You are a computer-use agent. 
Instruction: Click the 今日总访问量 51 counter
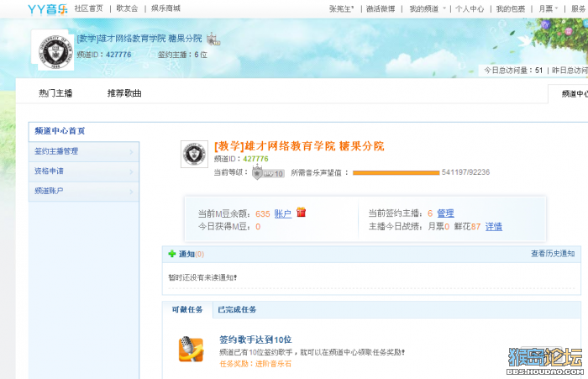513,71
